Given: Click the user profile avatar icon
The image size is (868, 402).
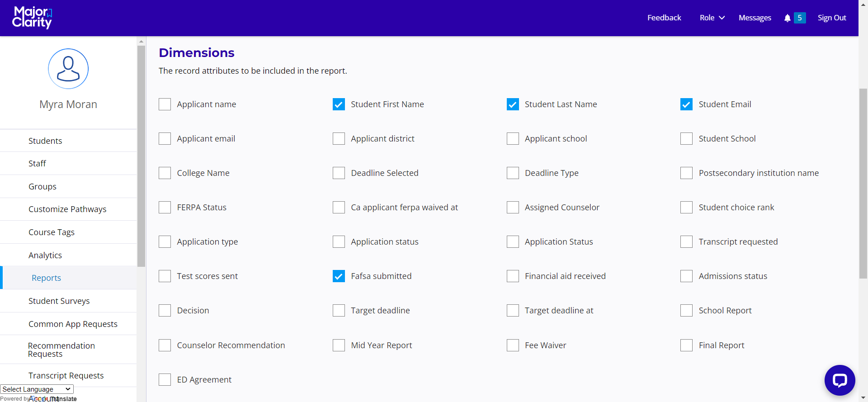Looking at the screenshot, I should [x=68, y=69].
